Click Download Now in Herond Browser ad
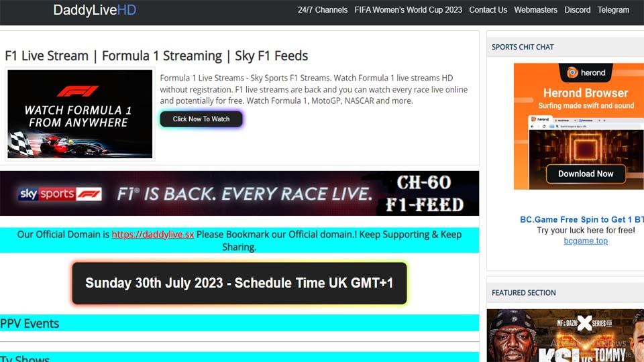The width and height of the screenshot is (644, 362). tap(586, 174)
